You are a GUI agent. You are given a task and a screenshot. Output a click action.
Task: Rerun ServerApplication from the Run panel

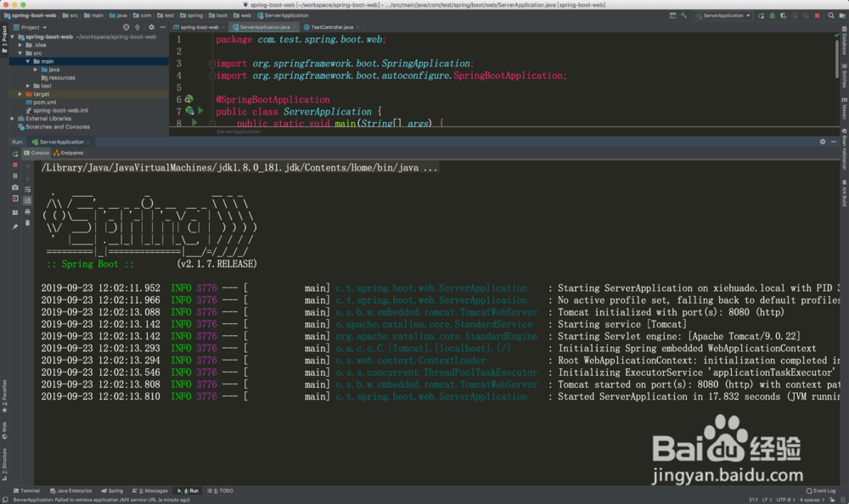point(15,154)
